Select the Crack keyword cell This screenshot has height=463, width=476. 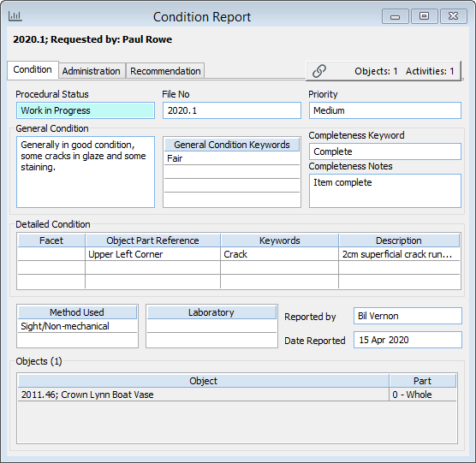[280, 254]
